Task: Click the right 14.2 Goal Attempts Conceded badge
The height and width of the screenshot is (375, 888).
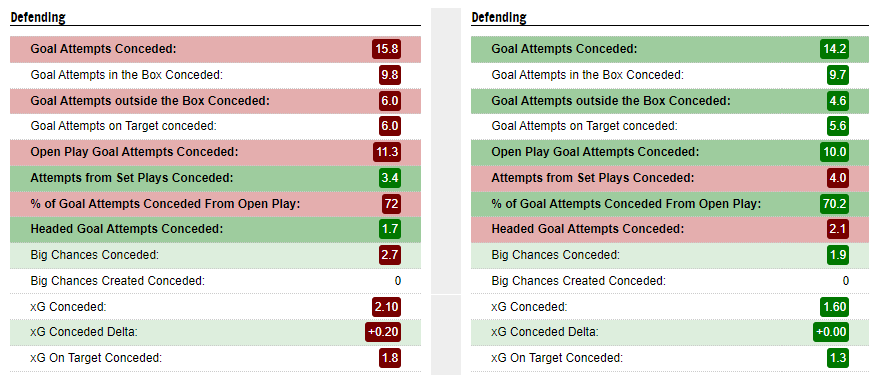Action: 834,49
